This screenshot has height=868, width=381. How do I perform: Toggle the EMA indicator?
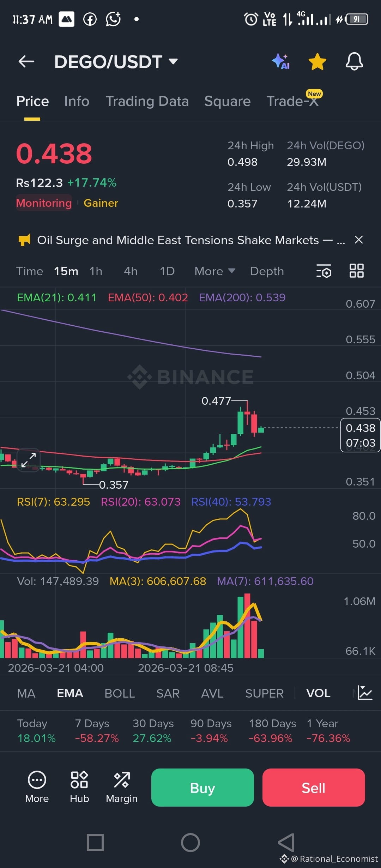[x=70, y=693]
